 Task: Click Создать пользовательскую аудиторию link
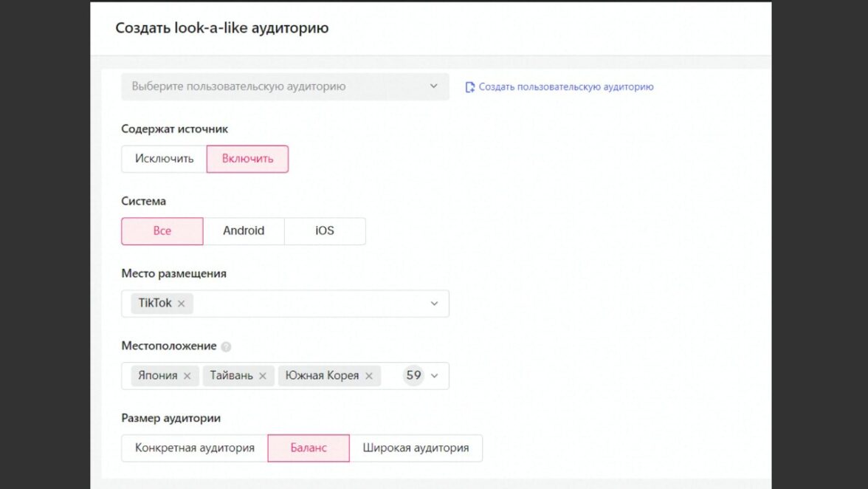566,87
